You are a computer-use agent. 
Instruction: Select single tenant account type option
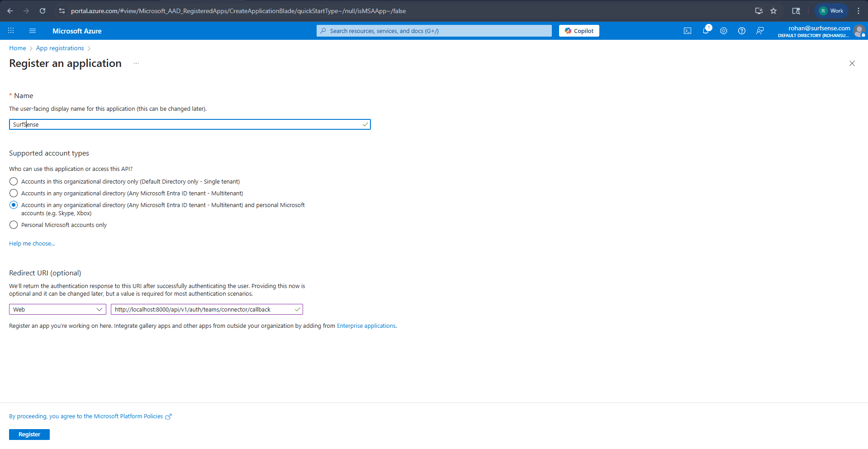coord(14,181)
